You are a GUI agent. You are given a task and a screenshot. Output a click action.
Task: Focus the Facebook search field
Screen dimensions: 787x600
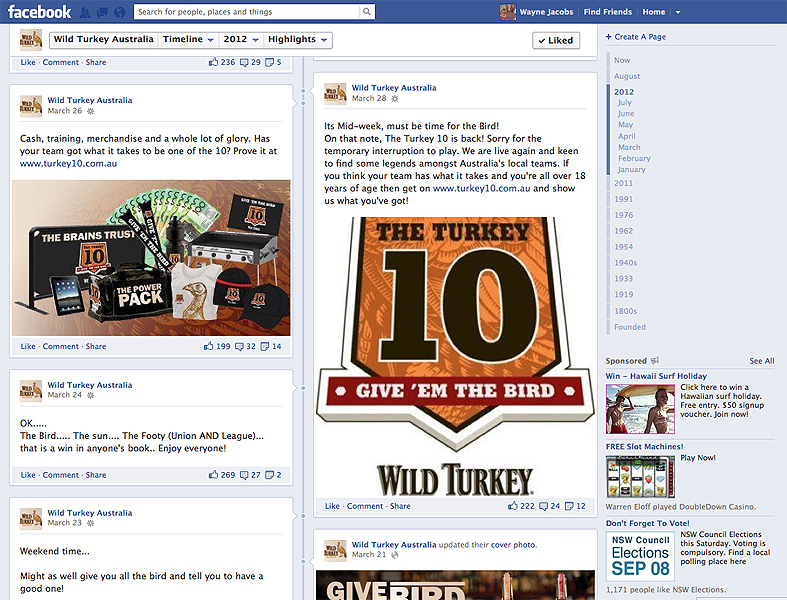(246, 12)
